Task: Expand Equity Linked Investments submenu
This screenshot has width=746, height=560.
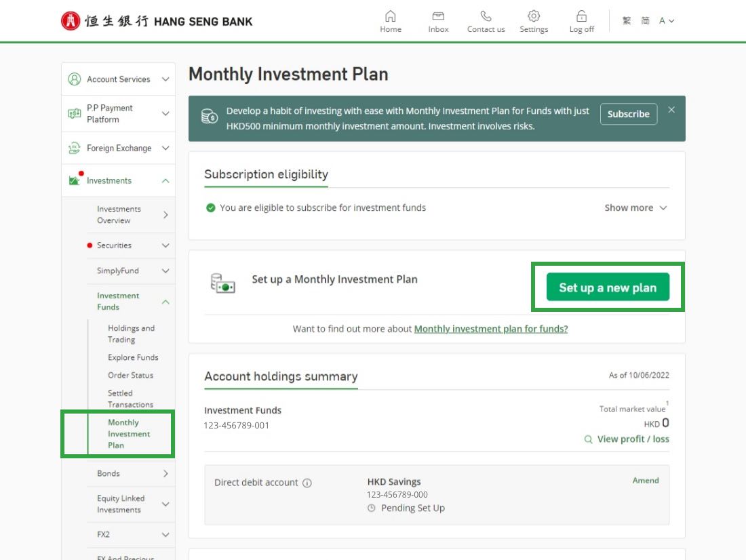Action: pos(165,504)
